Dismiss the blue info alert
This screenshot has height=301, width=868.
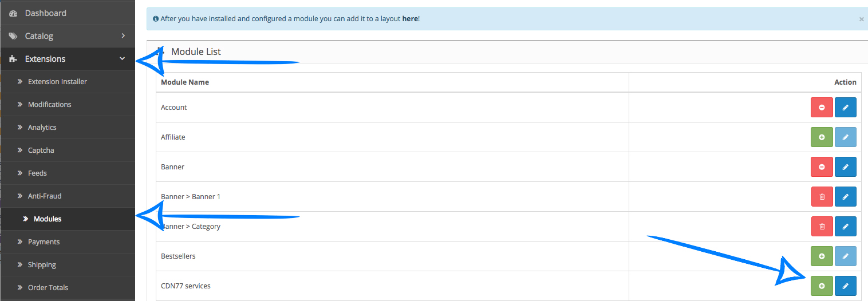point(861,19)
